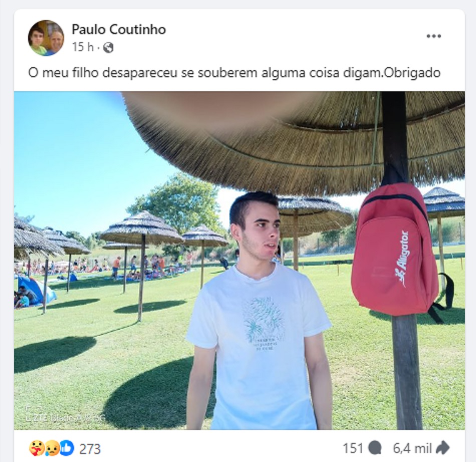Click the sad reaction emoji

coord(52,448)
